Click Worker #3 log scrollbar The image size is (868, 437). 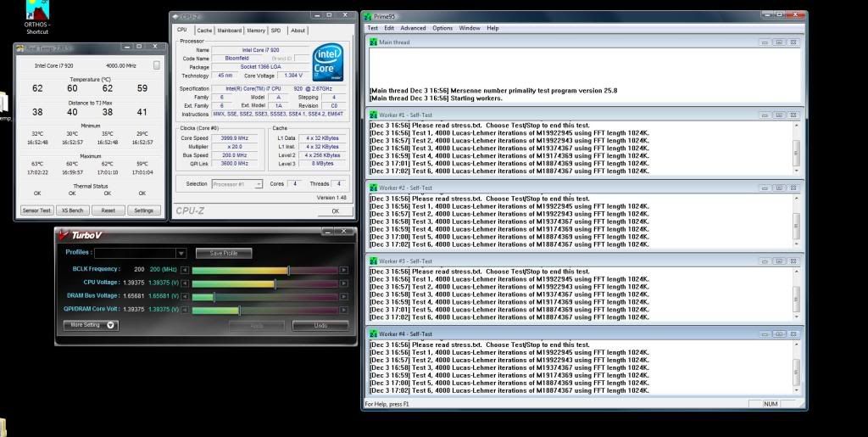(796, 294)
